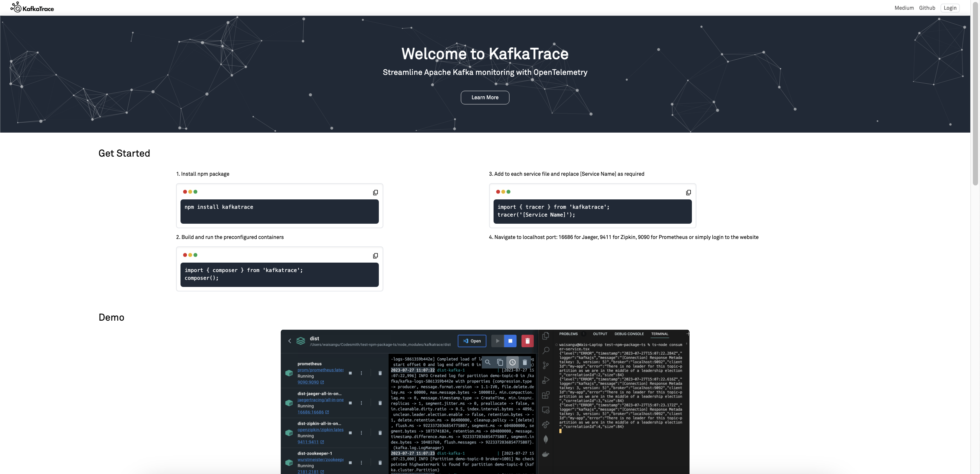Click the "1. Install npm package" step text
980x474 pixels.
click(x=203, y=174)
